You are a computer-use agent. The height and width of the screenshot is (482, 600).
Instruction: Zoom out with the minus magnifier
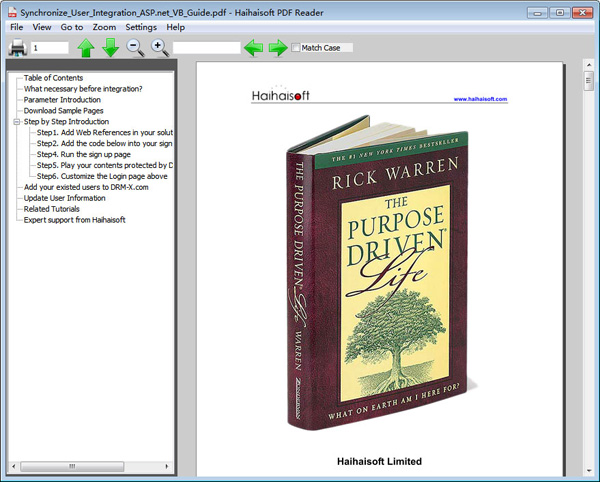[x=135, y=48]
